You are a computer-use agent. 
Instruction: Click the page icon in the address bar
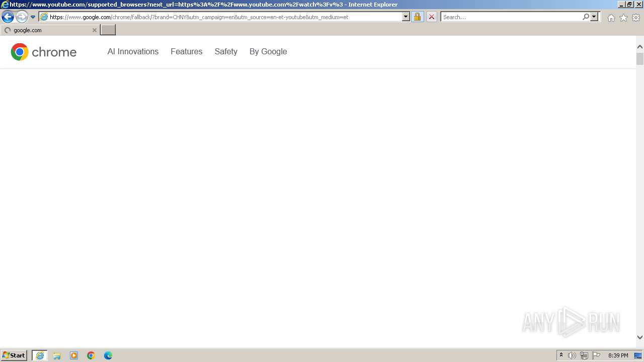[44, 17]
